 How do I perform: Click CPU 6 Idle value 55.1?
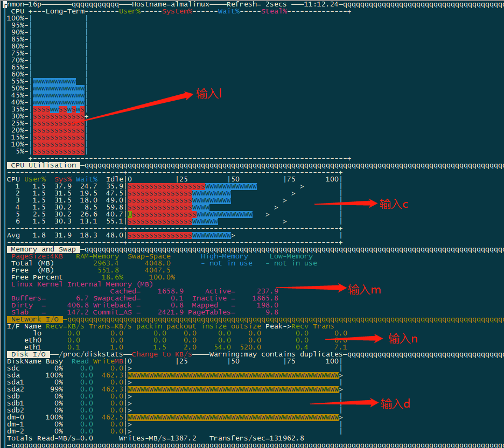(115, 221)
